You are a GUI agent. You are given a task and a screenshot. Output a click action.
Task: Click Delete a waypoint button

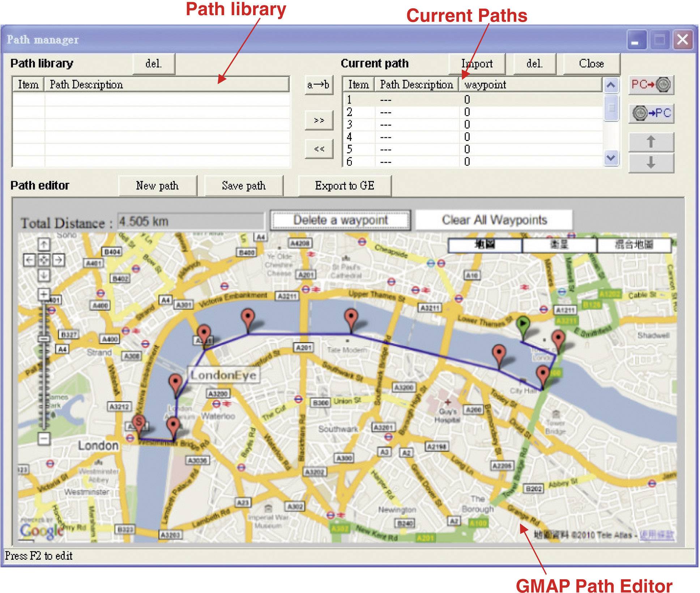click(x=340, y=220)
